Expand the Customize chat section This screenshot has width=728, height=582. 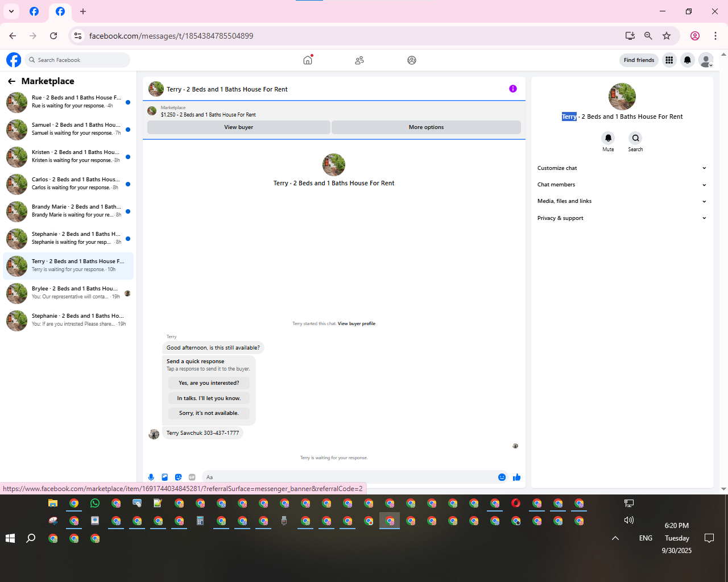622,168
